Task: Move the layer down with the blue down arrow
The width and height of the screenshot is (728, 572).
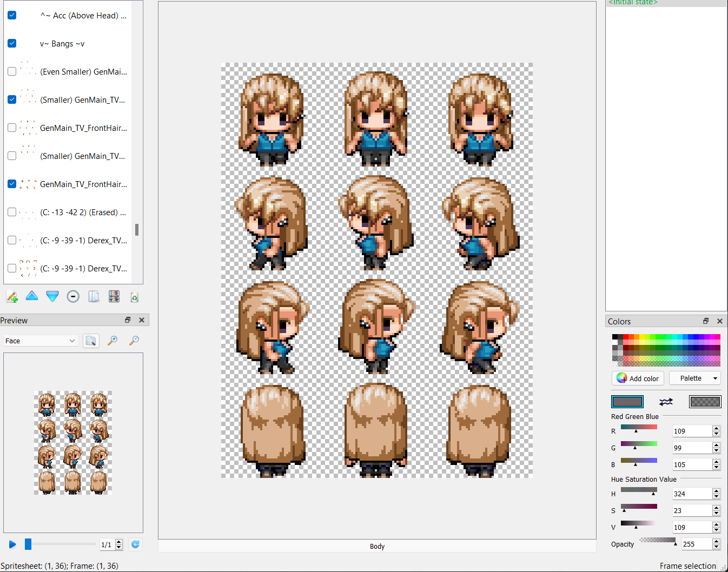Action: [x=52, y=296]
